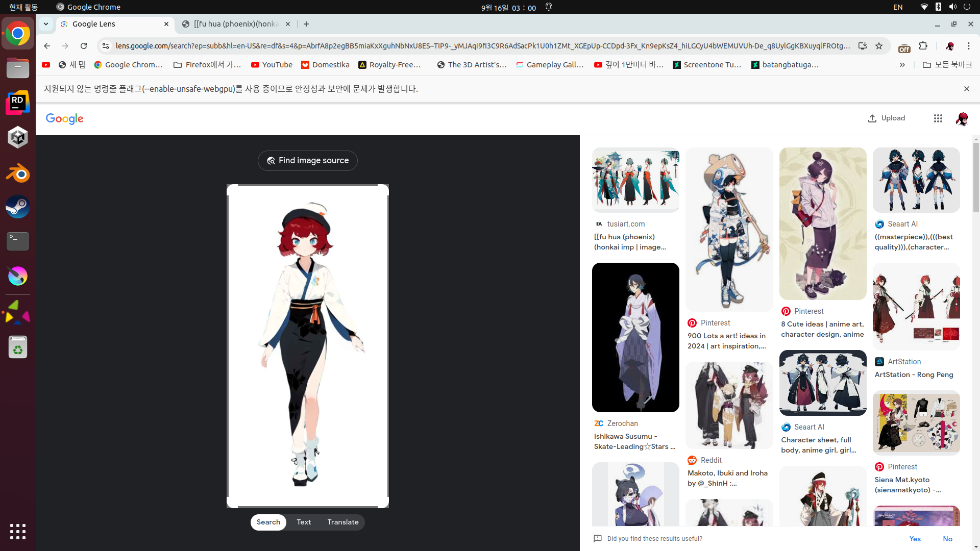The width and height of the screenshot is (980, 551).
Task: Launch Blender from the dock
Action: [18, 173]
